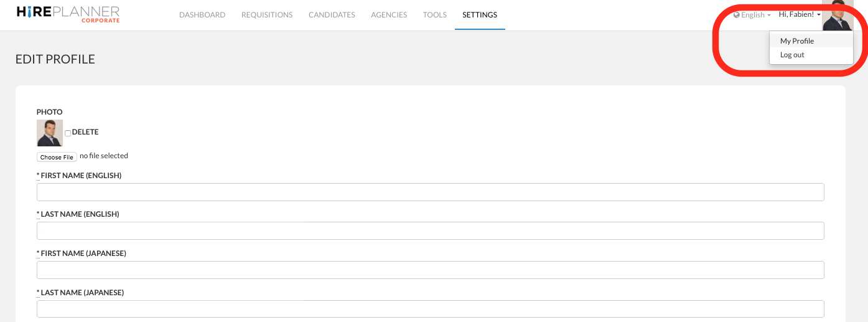Click into Last Name (English) field
The image size is (868, 322).
430,231
